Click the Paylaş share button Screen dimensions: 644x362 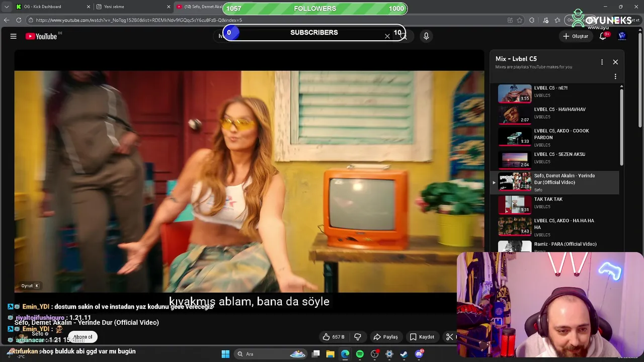coord(385,337)
